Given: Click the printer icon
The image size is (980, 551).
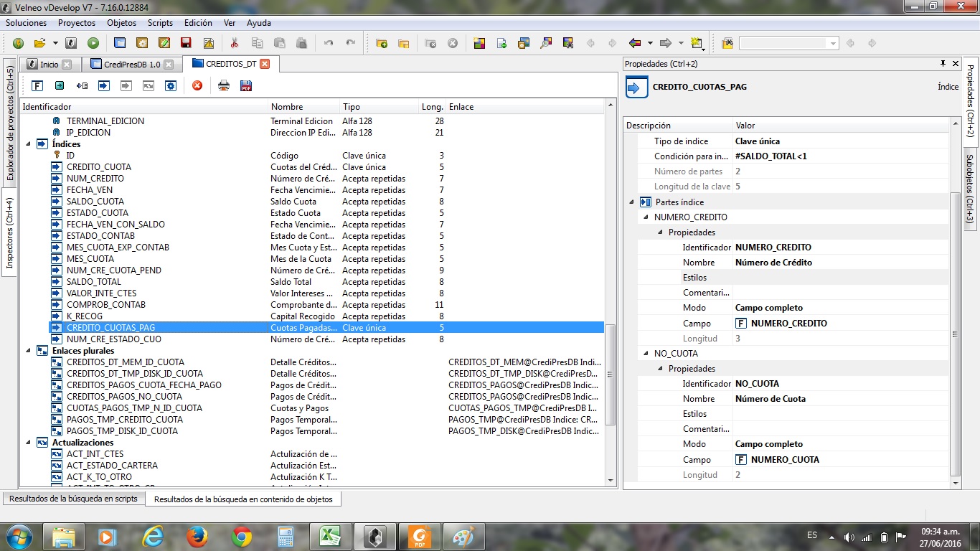Looking at the screenshot, I should pyautogui.click(x=224, y=86).
